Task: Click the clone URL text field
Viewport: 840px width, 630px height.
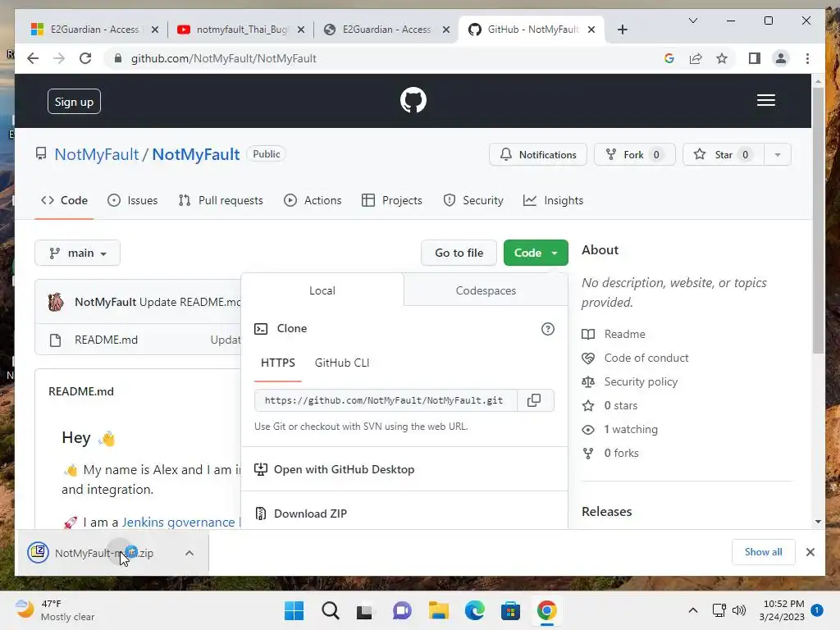Action: pos(386,400)
